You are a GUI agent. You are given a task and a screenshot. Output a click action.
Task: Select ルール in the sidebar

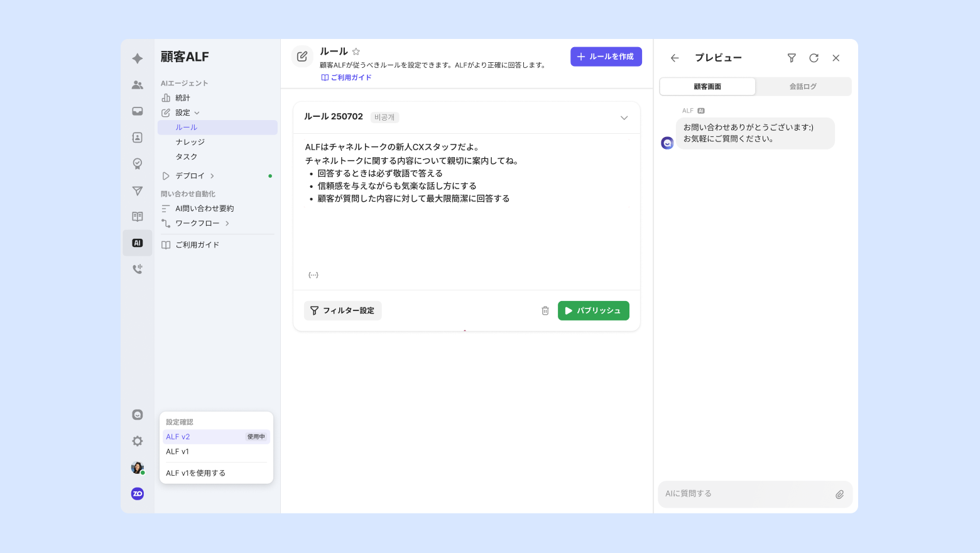217,128
